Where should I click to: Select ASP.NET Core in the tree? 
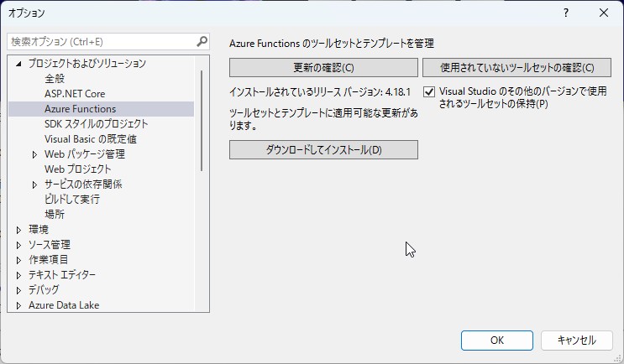tap(75, 94)
